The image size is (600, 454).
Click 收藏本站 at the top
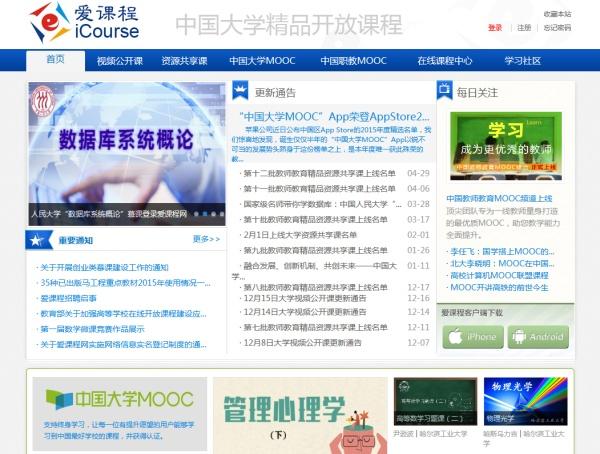(557, 14)
